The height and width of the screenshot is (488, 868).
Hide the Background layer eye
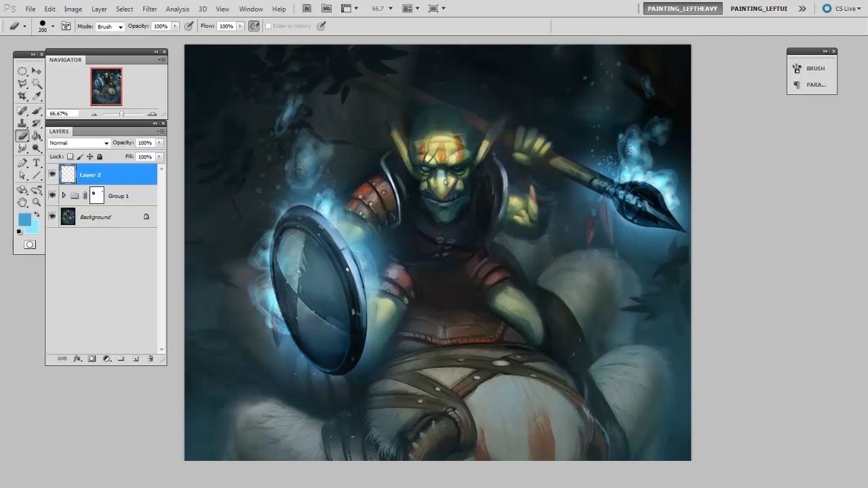(x=52, y=216)
